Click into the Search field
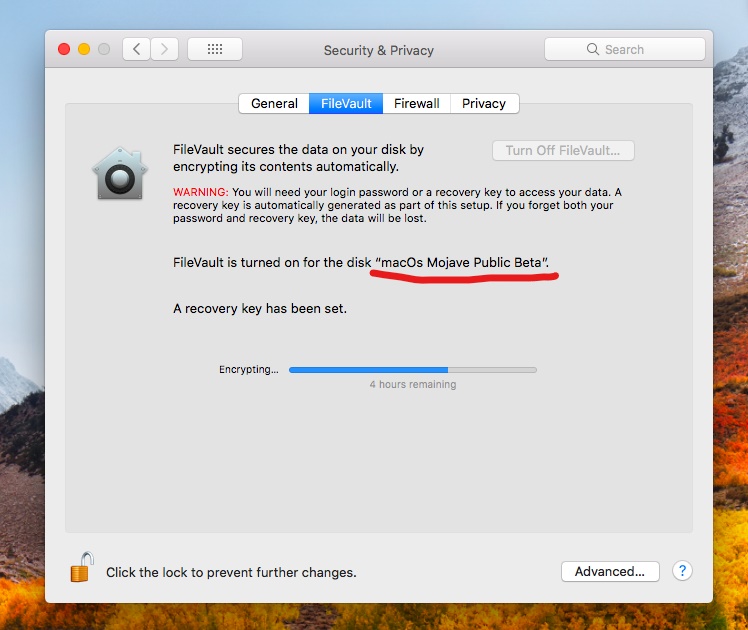 click(x=624, y=49)
